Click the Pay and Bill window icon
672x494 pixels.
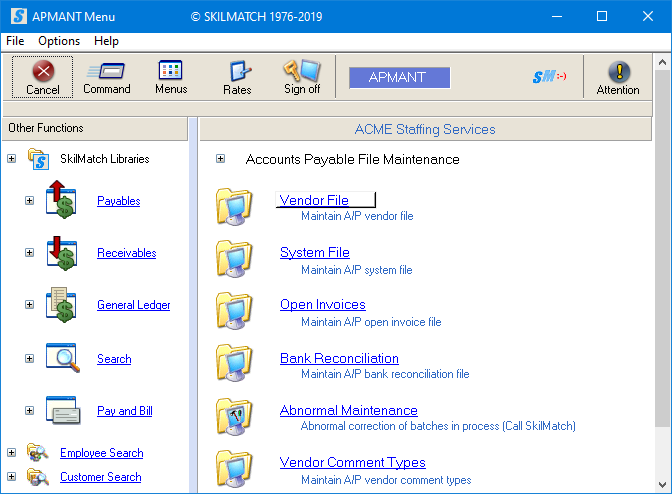click(63, 410)
